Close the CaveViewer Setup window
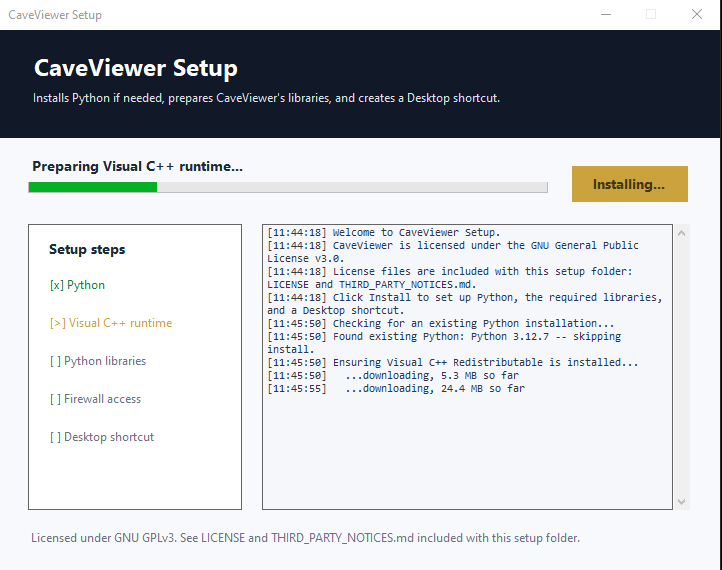Screen dimensions: 722x570 point(697,14)
